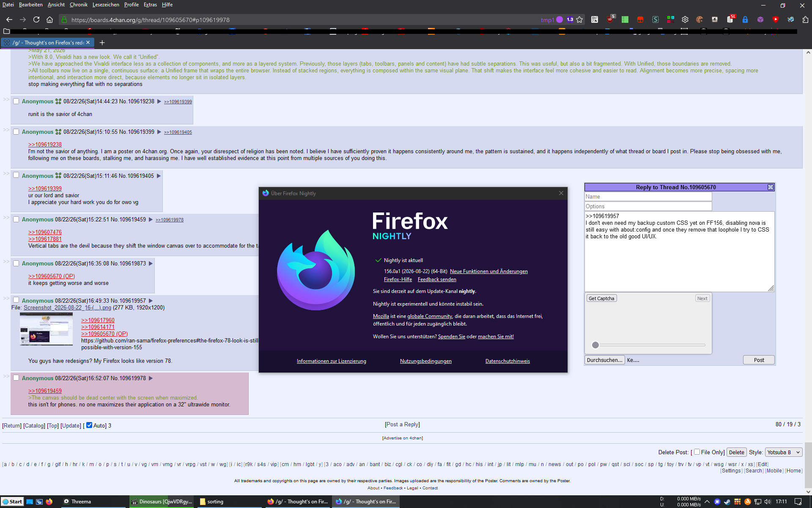This screenshot has height=508, width=812.
Task: Open the Windows Start menu
Action: (12, 502)
